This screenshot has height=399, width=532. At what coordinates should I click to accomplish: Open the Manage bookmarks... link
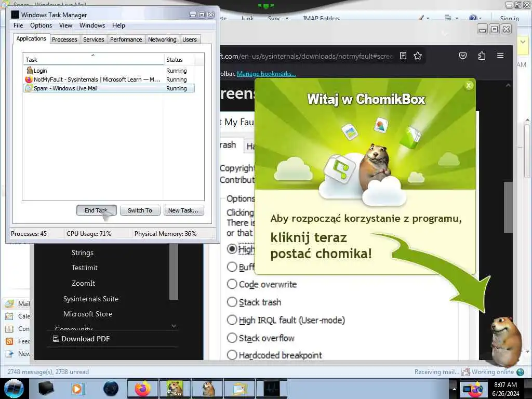[x=267, y=74]
